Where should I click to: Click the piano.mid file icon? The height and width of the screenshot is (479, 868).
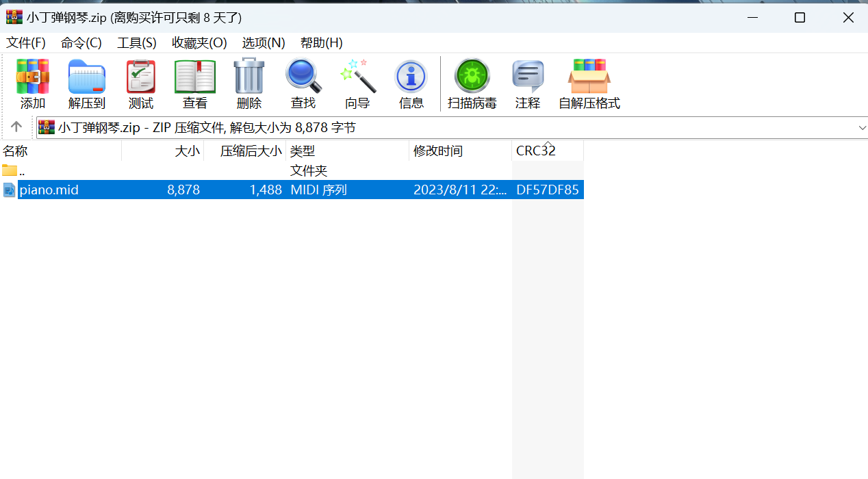pos(9,190)
